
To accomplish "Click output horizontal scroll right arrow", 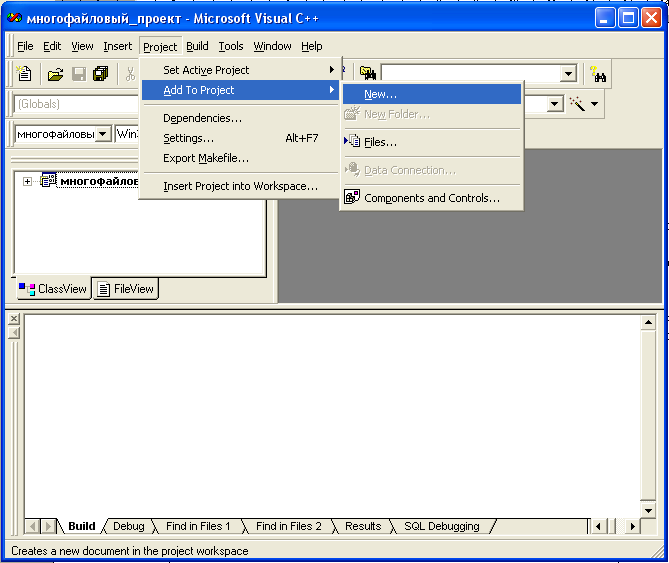I will (x=633, y=527).
